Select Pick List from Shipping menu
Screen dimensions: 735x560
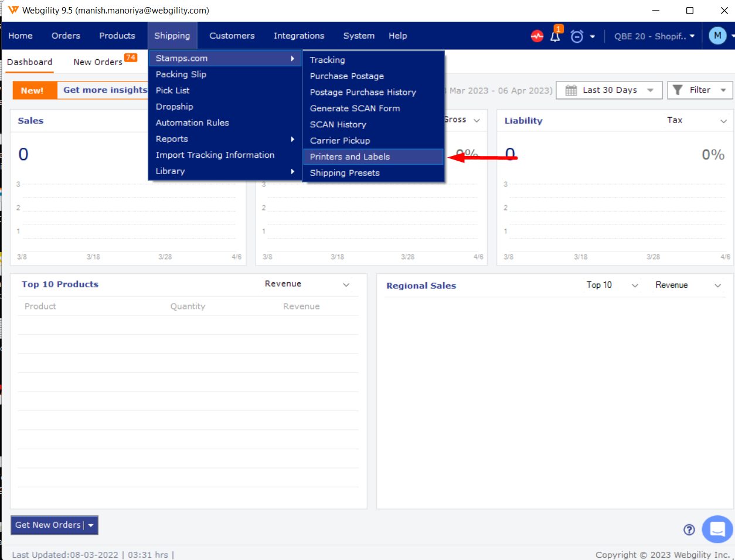225,90
